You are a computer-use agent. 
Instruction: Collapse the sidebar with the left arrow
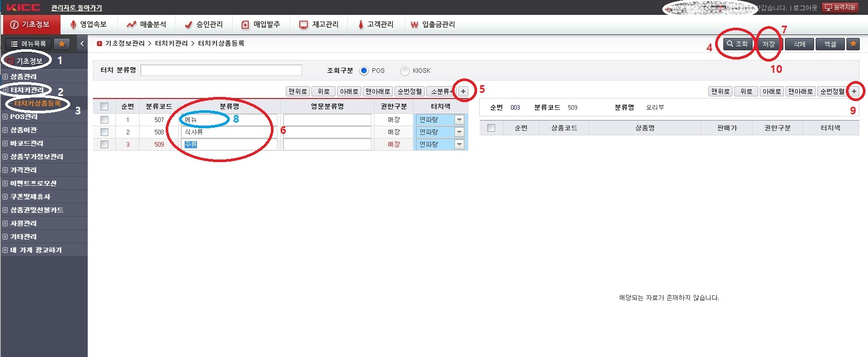pos(82,44)
